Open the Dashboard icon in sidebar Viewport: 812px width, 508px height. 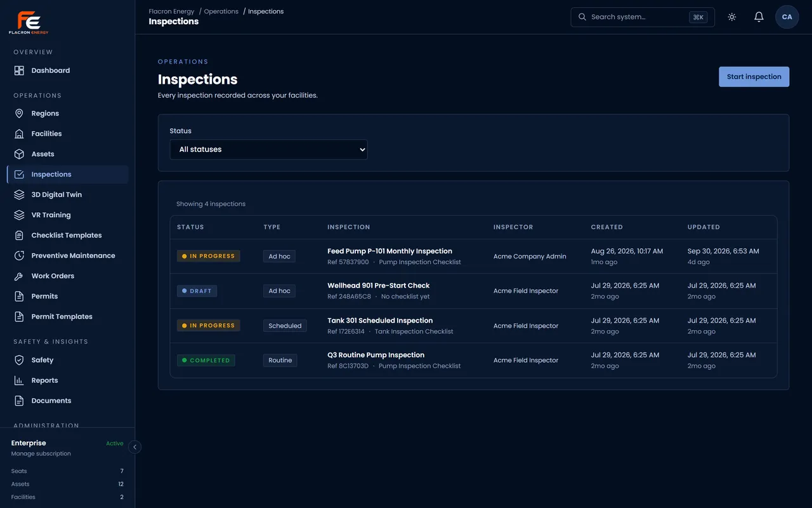click(x=19, y=70)
